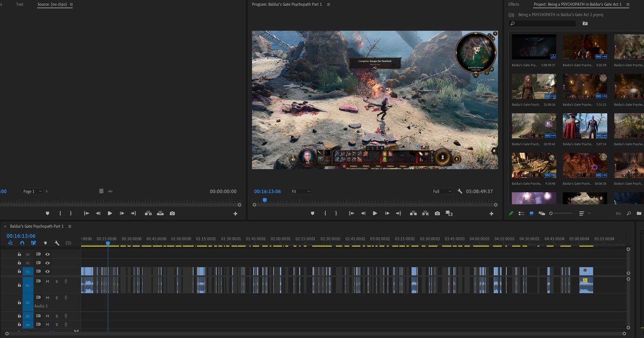Screen dimensions: 644x338
Task: Open the Project panel menu
Action: click(x=627, y=4)
